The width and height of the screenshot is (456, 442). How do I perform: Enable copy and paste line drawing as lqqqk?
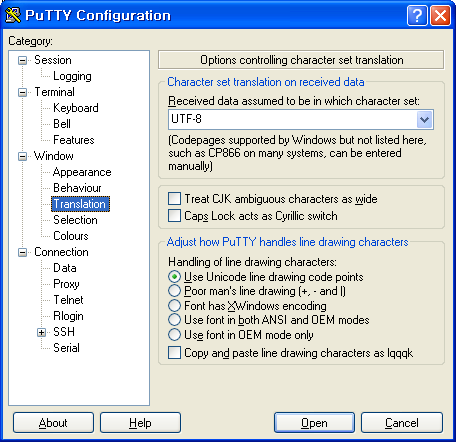[x=174, y=353]
